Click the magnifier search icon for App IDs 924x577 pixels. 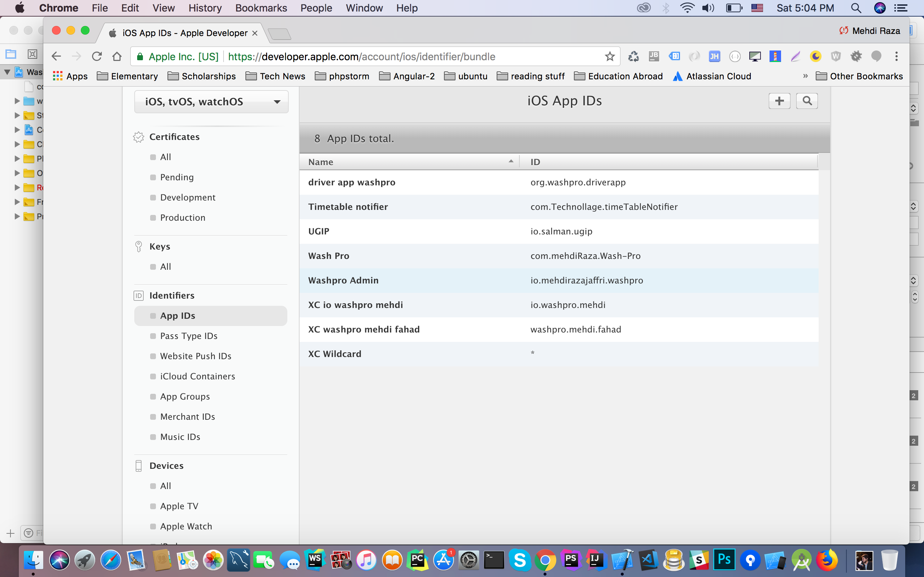807,101
